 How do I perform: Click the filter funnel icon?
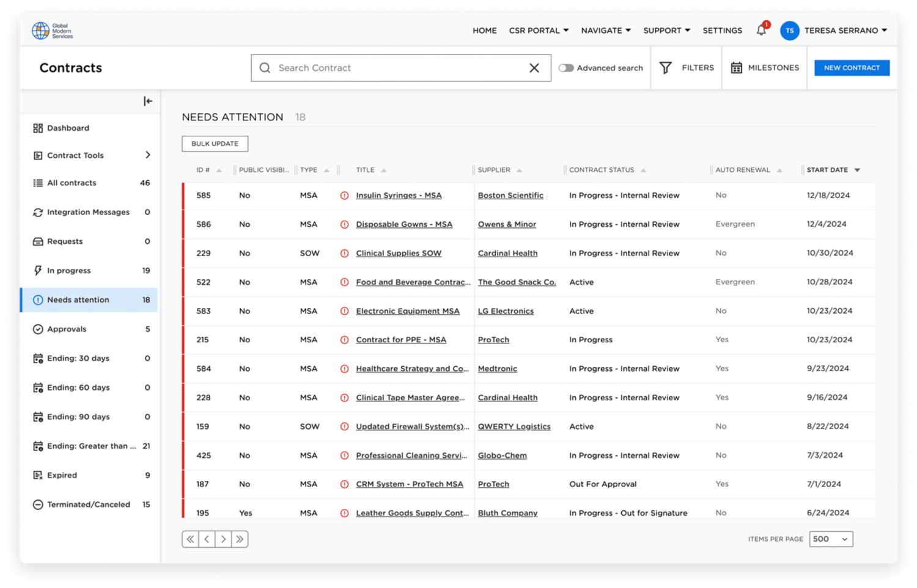[x=666, y=68]
